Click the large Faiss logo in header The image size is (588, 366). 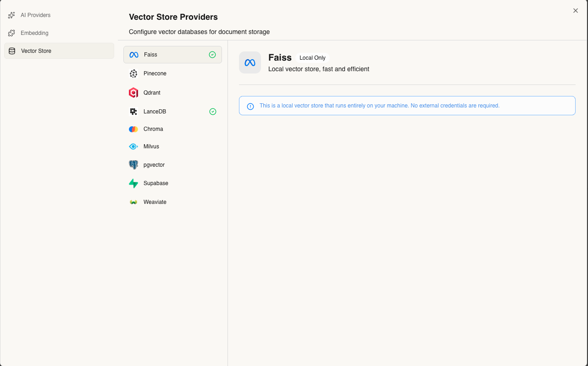click(250, 62)
